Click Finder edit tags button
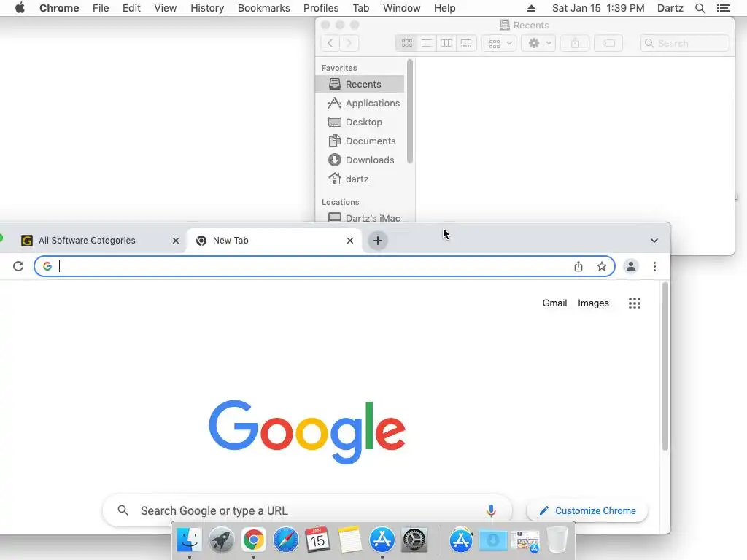Screen dimensions: 747x560 608,43
